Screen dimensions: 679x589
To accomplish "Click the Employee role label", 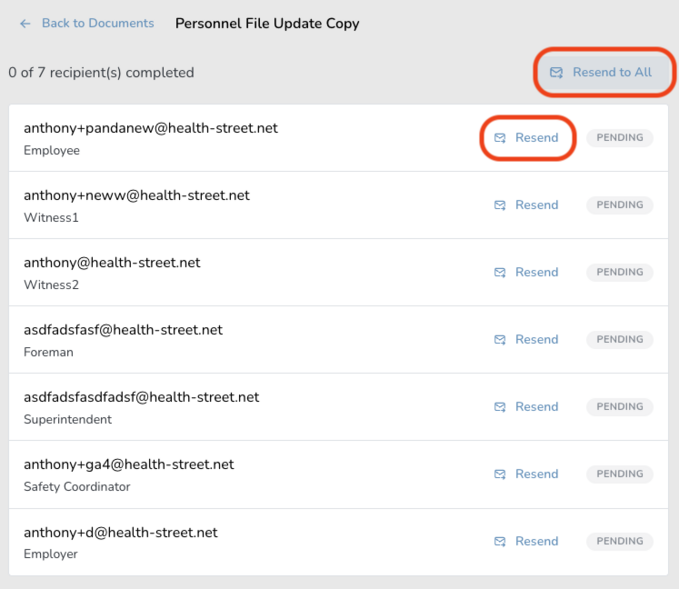I will 52,150.
